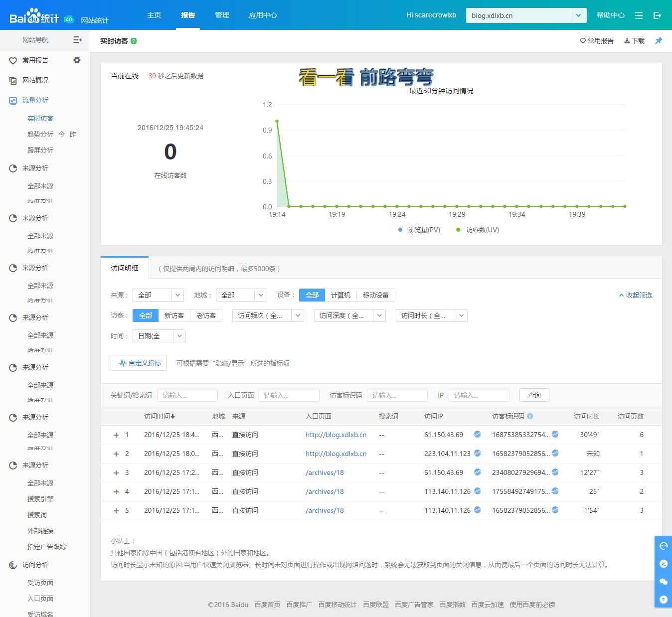The width and height of the screenshot is (672, 617).
Task: Select 访问明细 tab
Action: pyautogui.click(x=125, y=268)
